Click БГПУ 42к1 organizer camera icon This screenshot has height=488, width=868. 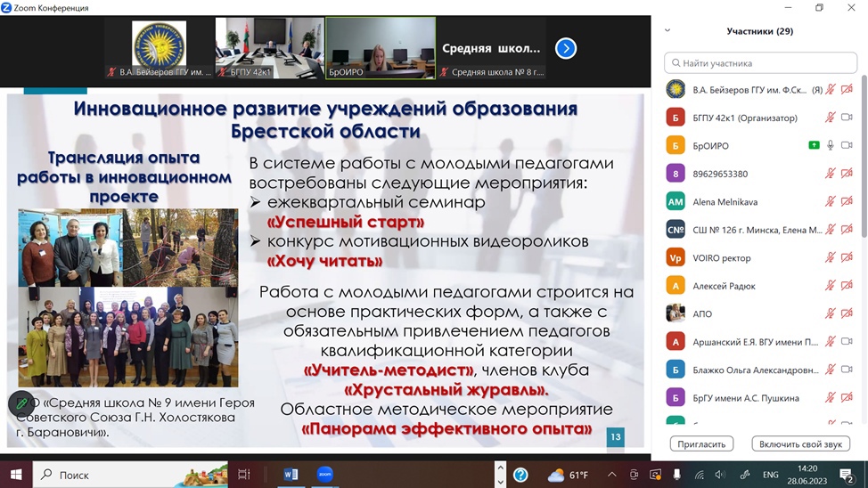click(x=847, y=118)
